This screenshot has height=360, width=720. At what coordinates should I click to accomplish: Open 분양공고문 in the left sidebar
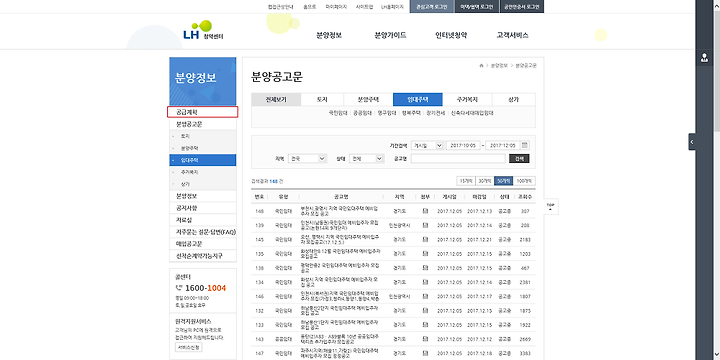tap(202, 124)
